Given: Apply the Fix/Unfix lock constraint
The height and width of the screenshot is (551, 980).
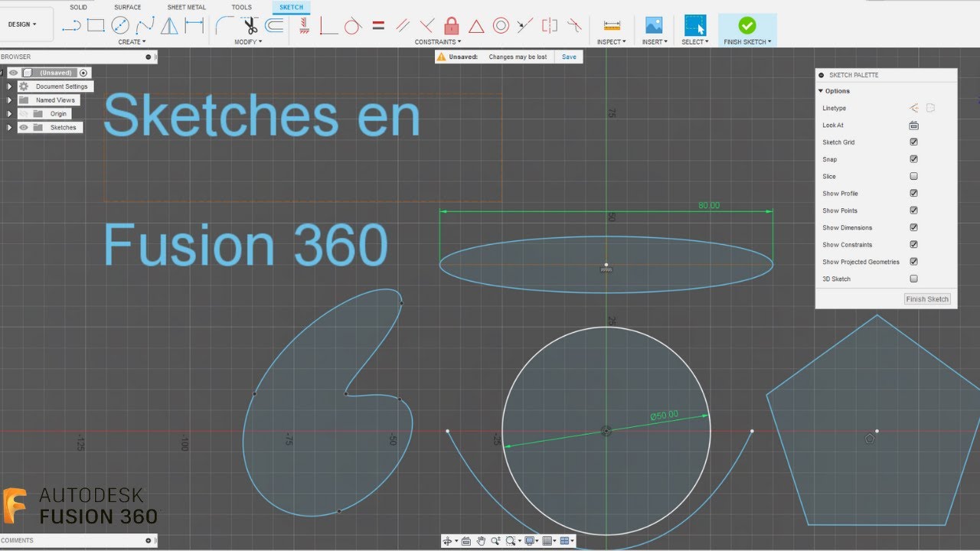Looking at the screenshot, I should pyautogui.click(x=452, y=25).
